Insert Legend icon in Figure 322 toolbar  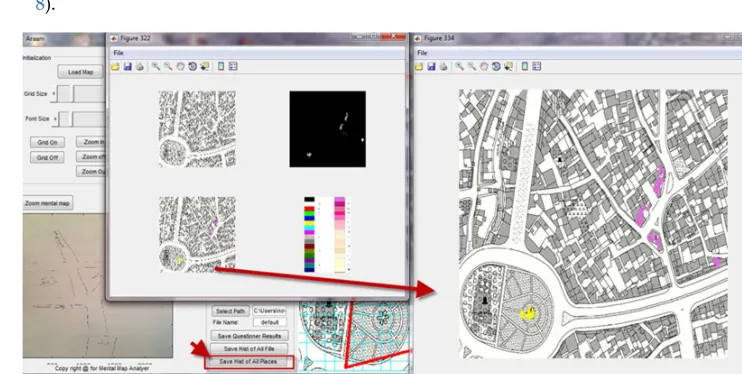click(x=233, y=67)
